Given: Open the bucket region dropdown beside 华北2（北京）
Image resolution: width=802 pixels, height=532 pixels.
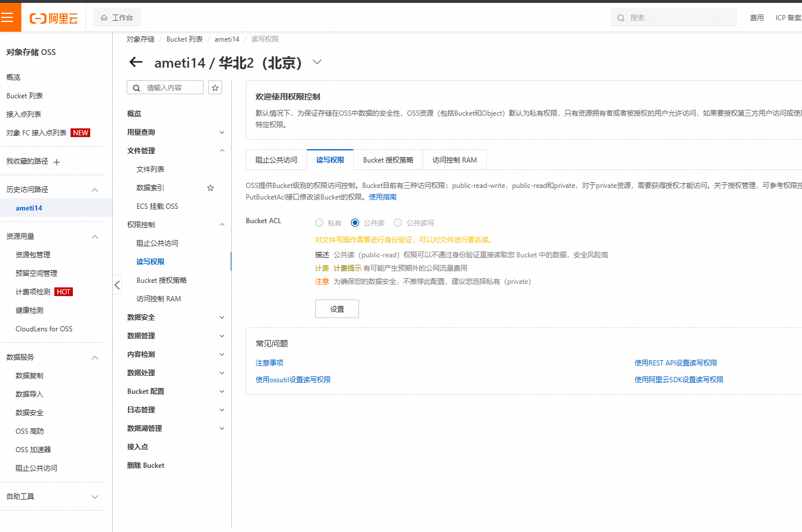Looking at the screenshot, I should click(317, 62).
